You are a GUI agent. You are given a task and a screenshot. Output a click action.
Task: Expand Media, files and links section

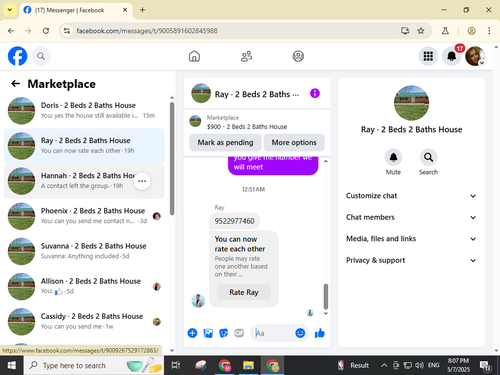[x=411, y=239]
